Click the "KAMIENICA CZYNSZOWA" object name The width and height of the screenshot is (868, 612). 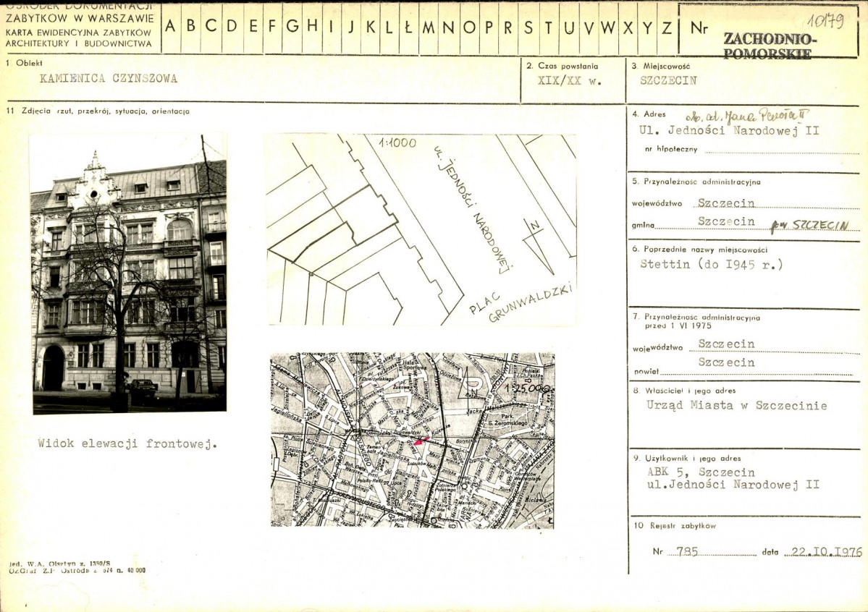tap(109, 79)
